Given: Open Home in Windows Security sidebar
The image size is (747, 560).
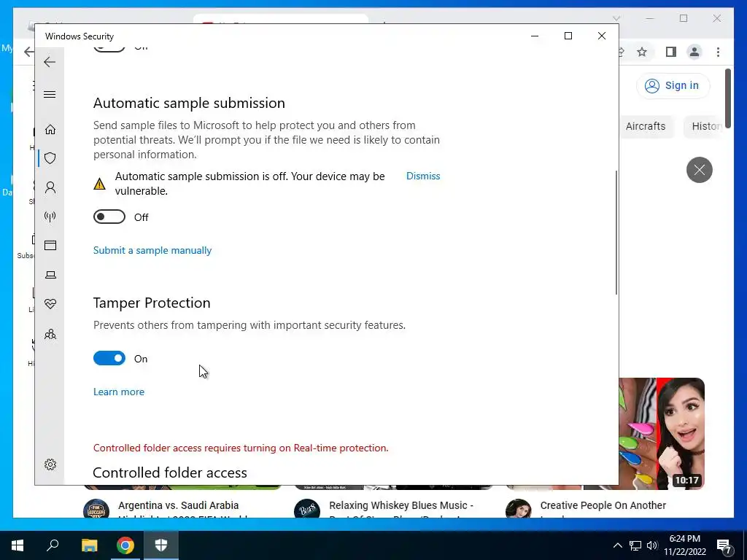Looking at the screenshot, I should (50, 130).
